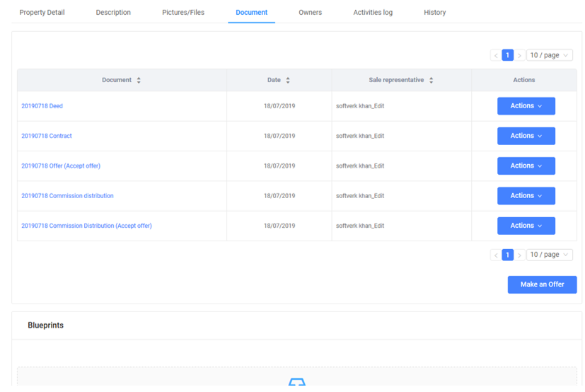Open the 20190718 Offer (Accept offer) document
Viewport: 585px width, 392px height.
[61, 166]
